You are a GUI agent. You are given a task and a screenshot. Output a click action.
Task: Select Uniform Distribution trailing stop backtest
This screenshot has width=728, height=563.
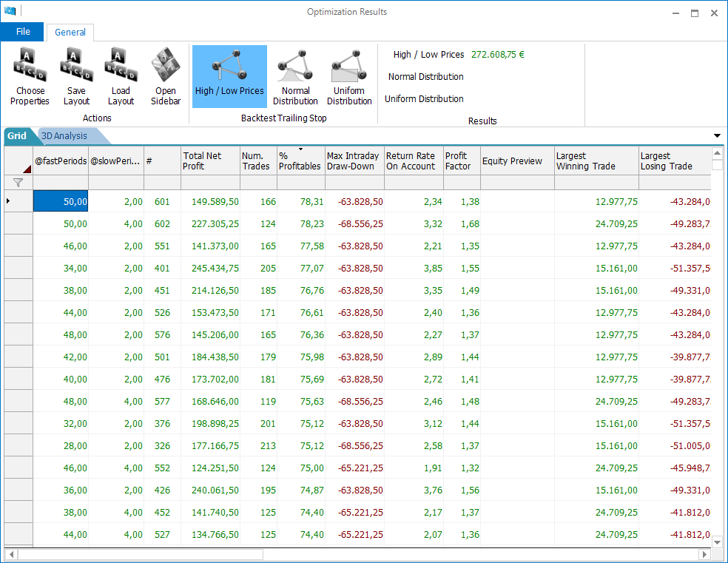(x=349, y=77)
